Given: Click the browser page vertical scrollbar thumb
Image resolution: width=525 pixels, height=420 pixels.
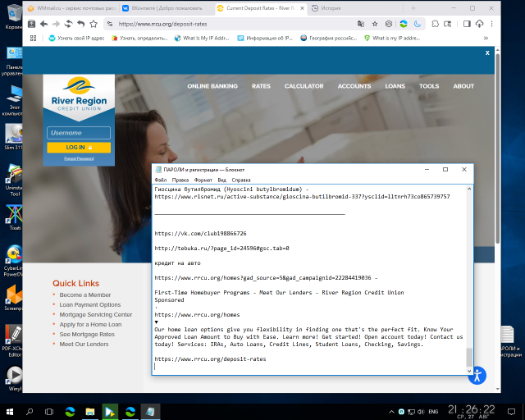Looking at the screenshot, I should [498, 148].
